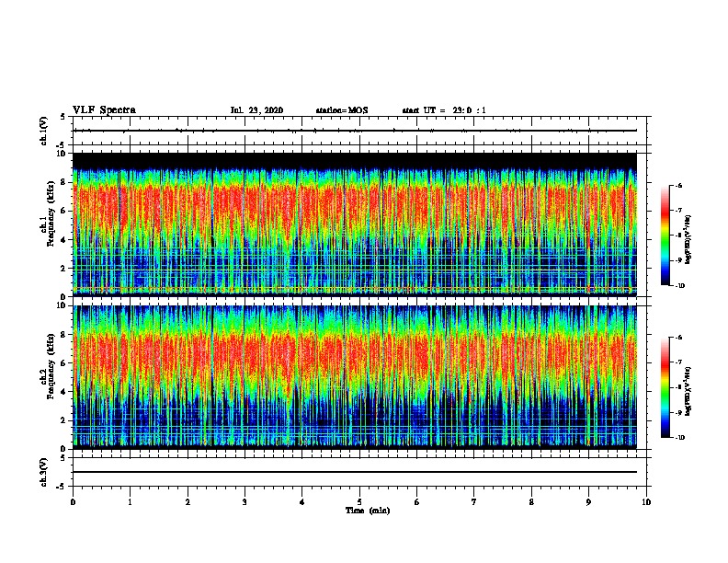Click time axis tick label "6"
The width and height of the screenshot is (728, 563).
click(x=417, y=501)
